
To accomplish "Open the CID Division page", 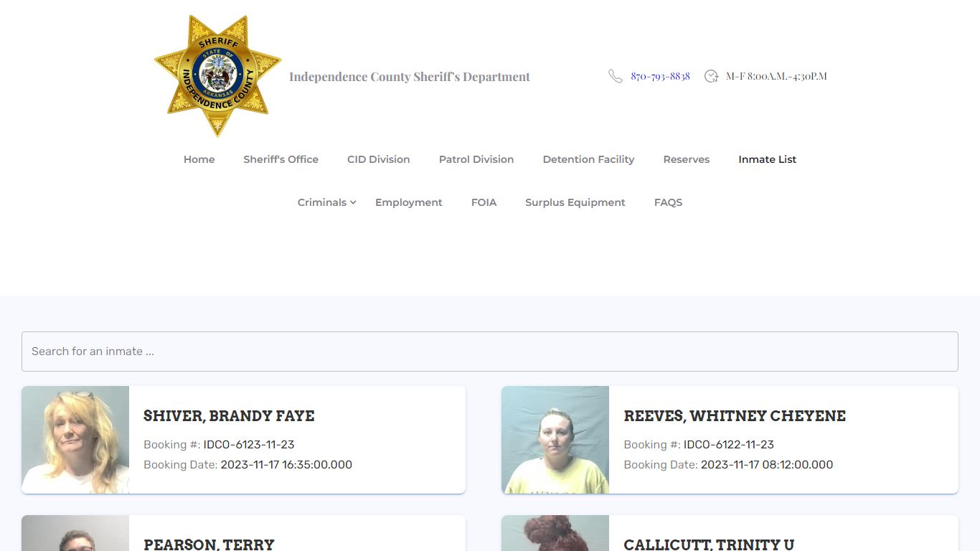I will (379, 159).
